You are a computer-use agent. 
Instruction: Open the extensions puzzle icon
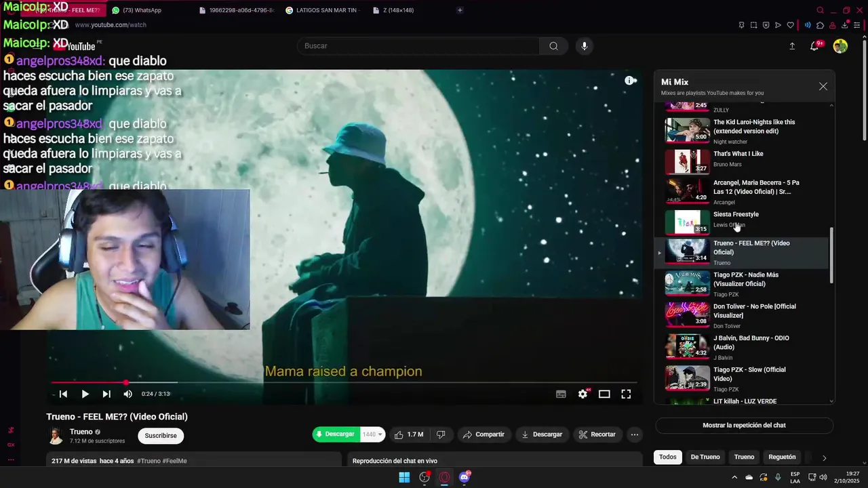click(820, 25)
